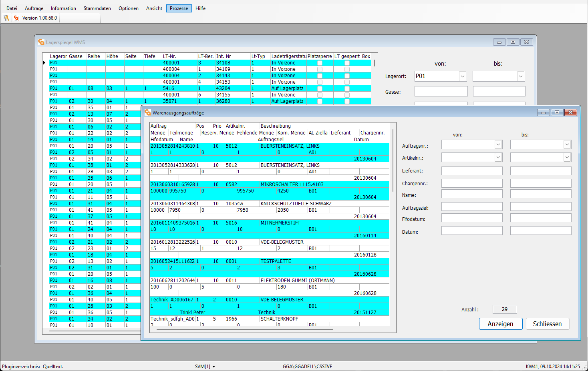Select the KNICKSCHUTZTUELLE SCHWARZ description

[x=296, y=204]
